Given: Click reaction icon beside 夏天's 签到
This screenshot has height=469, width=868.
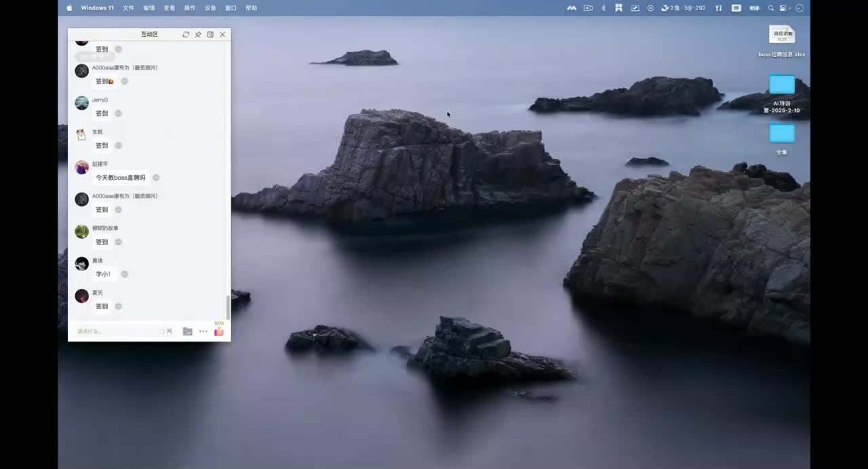Looking at the screenshot, I should (x=118, y=306).
